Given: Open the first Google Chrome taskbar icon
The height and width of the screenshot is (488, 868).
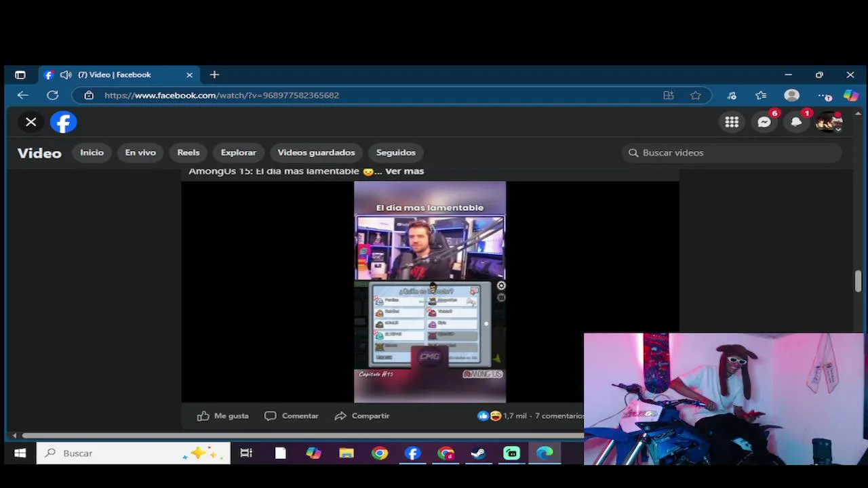Looking at the screenshot, I should (x=380, y=453).
